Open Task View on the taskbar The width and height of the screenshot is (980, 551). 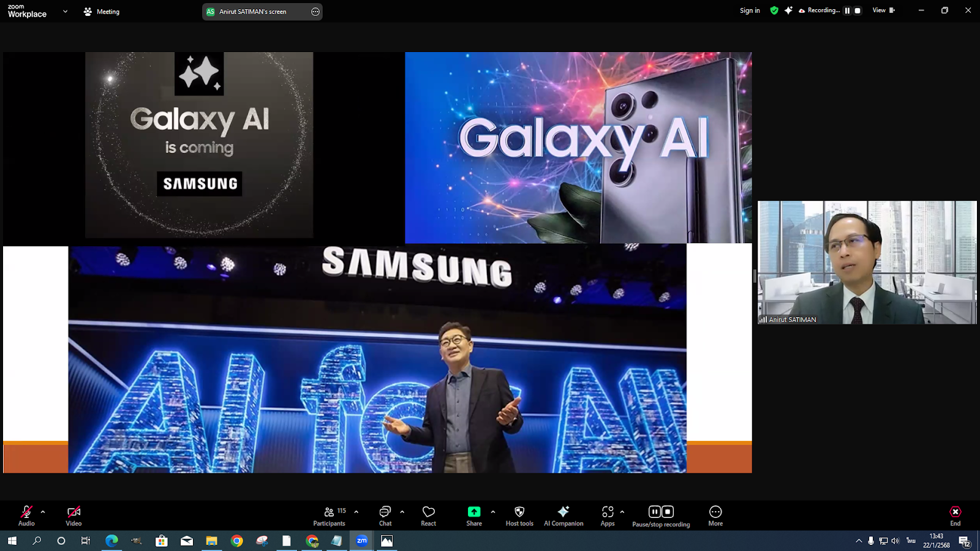click(86, 541)
